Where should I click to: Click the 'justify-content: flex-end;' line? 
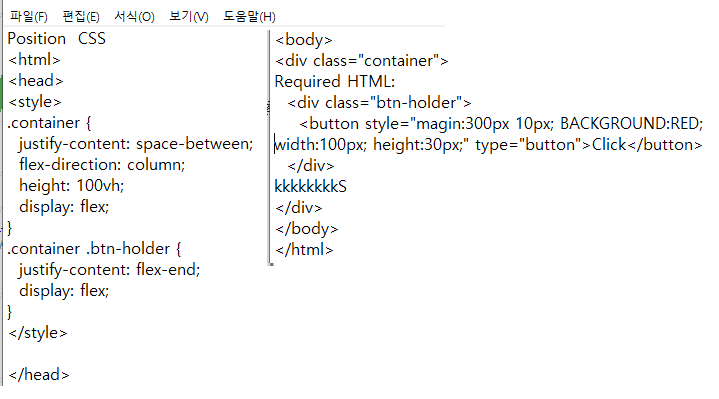(110, 270)
